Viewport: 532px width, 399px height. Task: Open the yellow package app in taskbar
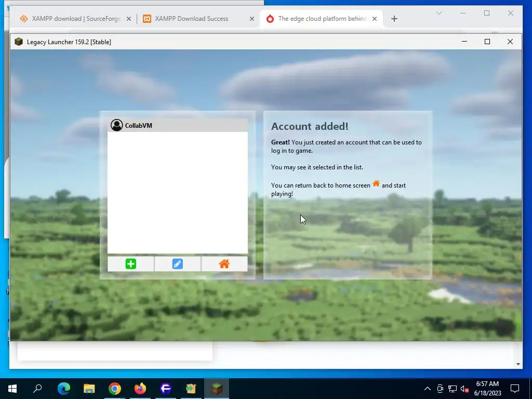191,389
